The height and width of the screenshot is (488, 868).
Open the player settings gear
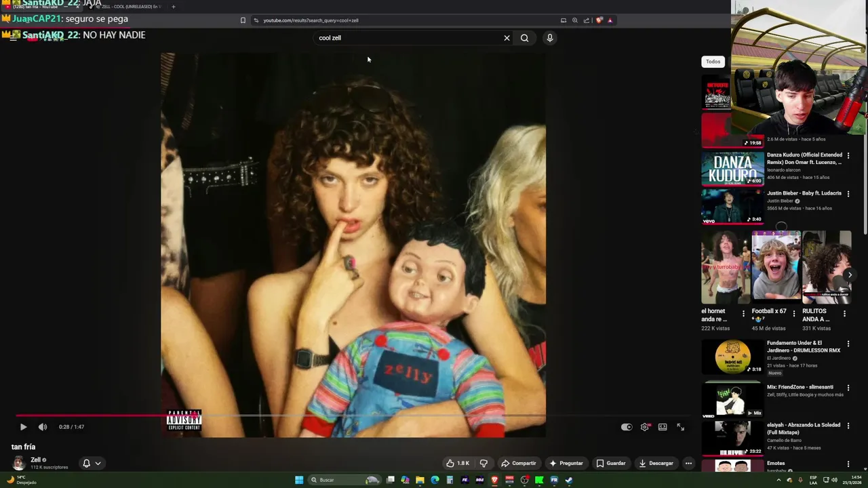(x=645, y=427)
